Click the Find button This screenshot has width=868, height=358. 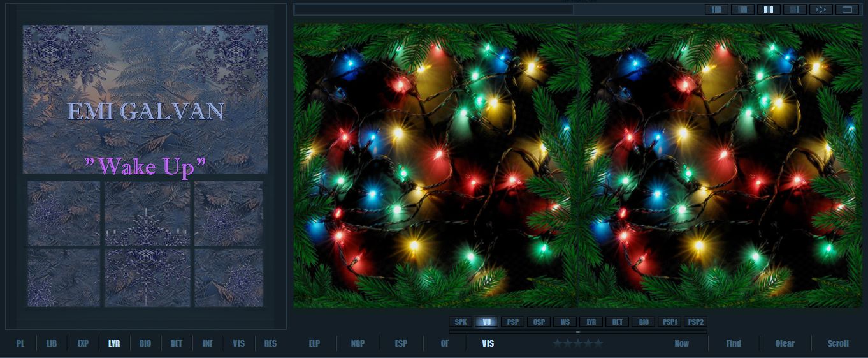[x=734, y=343]
